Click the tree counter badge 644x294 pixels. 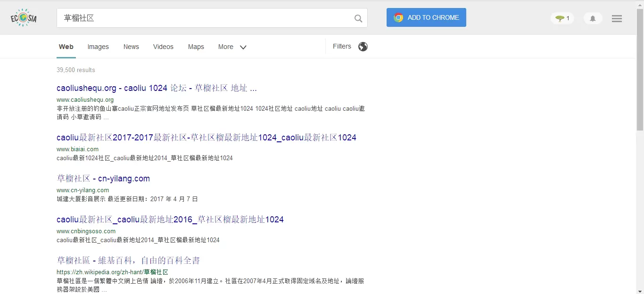tap(562, 18)
